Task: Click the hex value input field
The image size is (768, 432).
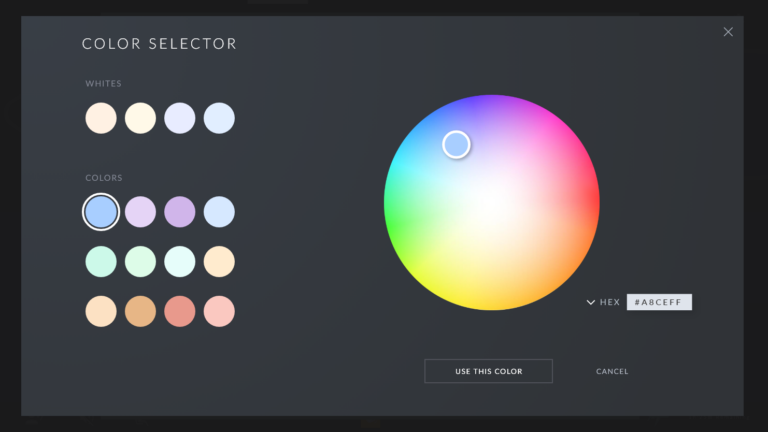Action: 659,302
